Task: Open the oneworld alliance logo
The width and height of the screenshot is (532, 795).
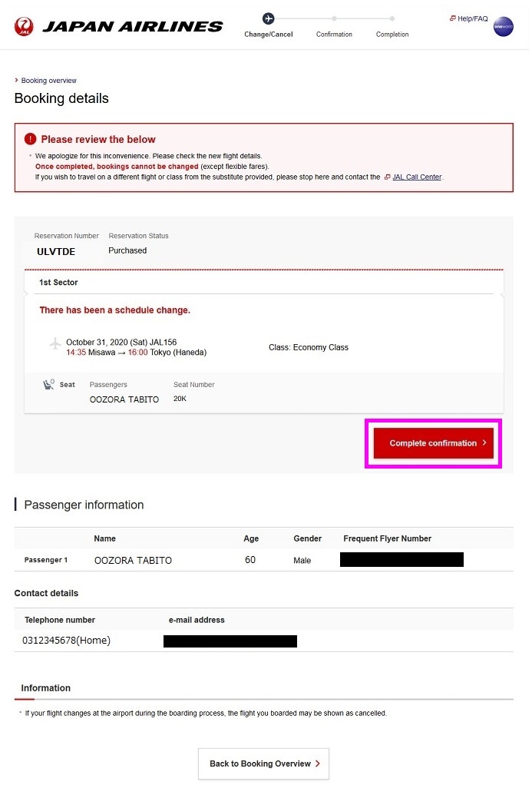Action: tap(504, 26)
